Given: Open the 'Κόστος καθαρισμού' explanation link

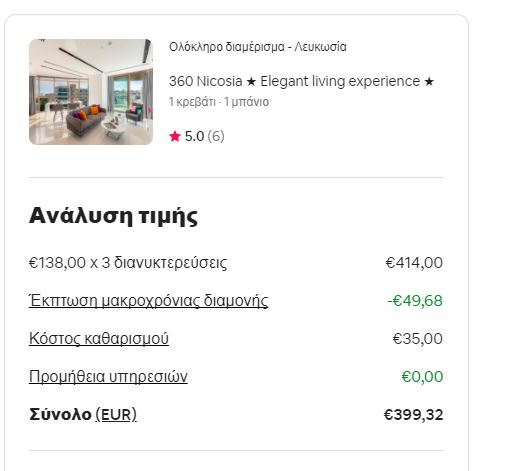Looking at the screenshot, I should click(99, 339).
